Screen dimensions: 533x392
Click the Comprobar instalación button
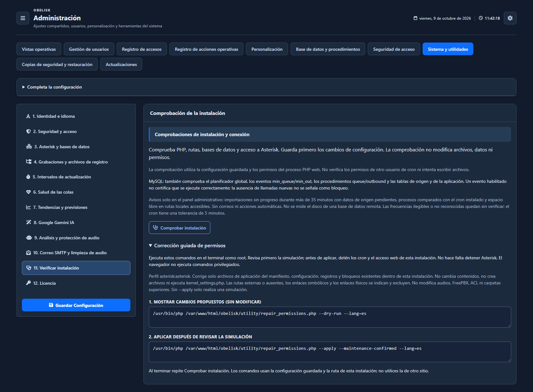[x=180, y=228]
